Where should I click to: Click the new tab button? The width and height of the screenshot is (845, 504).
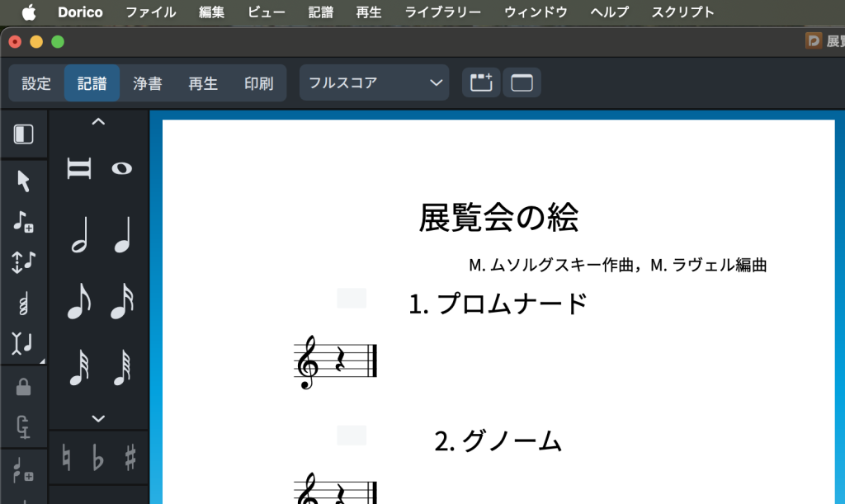[481, 82]
